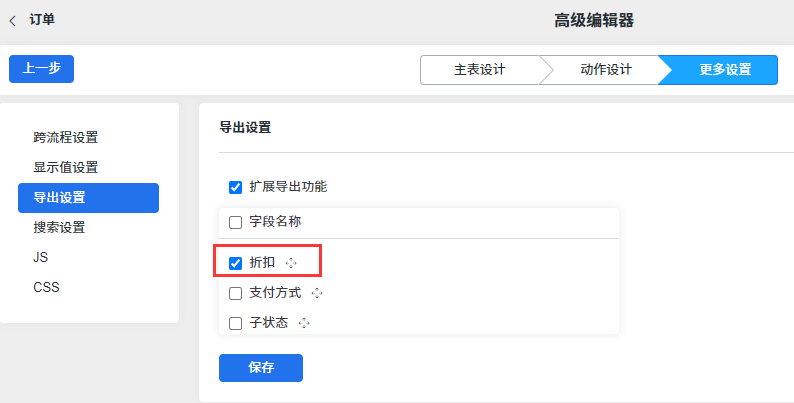Switch to the 动作设计 step

pos(606,70)
